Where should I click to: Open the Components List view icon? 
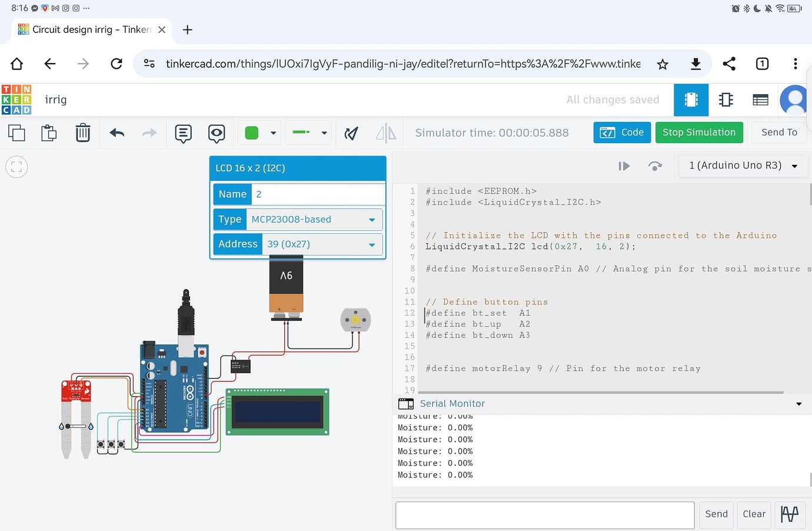760,100
